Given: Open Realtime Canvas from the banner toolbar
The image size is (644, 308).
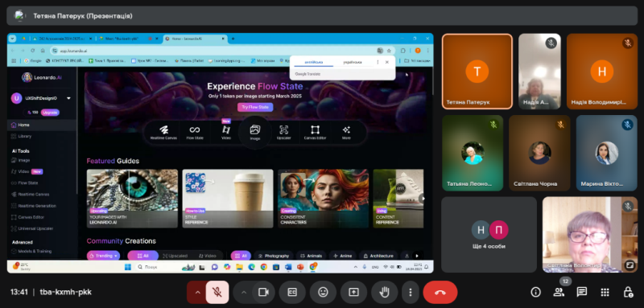Looking at the screenshot, I should (163, 133).
